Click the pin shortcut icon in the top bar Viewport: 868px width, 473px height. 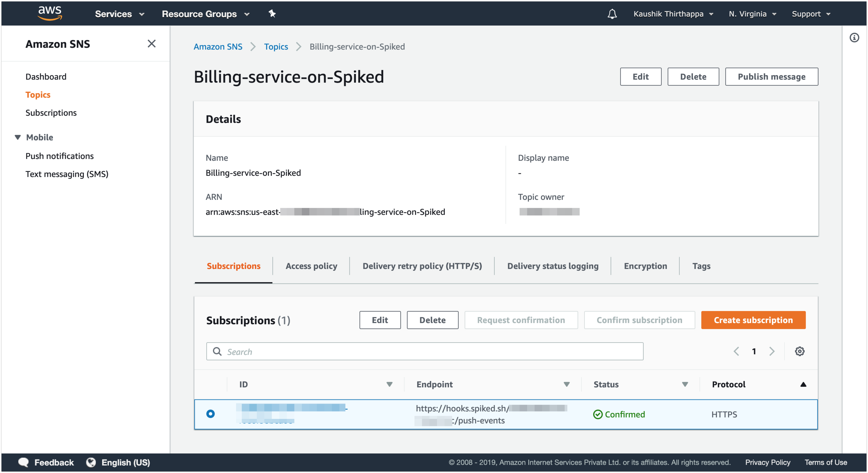point(272,14)
